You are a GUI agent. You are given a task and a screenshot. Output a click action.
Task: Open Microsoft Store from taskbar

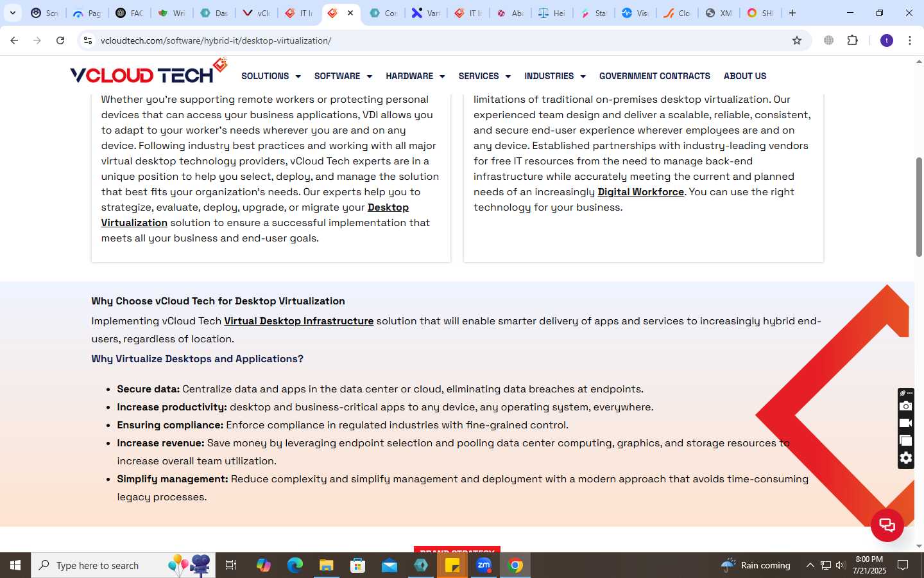(357, 565)
